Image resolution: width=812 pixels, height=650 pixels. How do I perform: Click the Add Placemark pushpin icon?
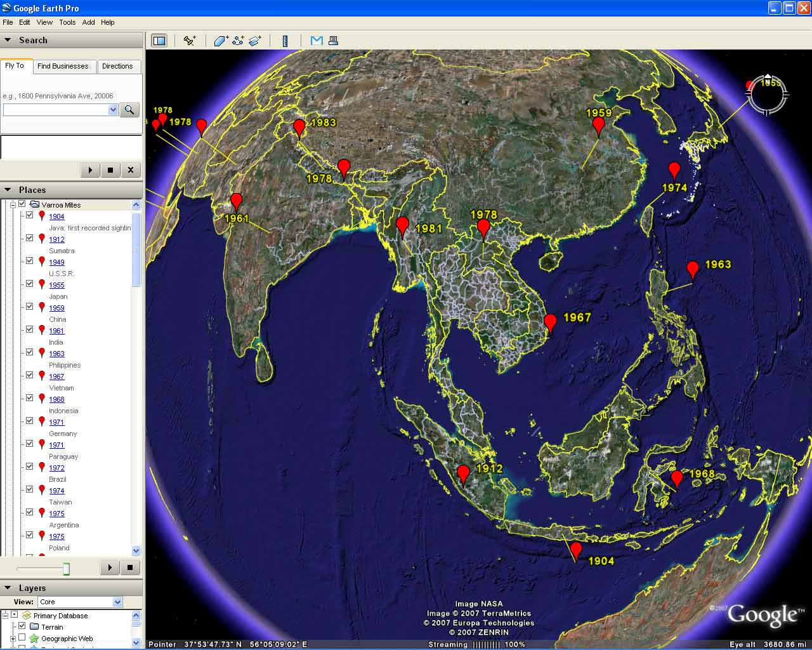click(x=189, y=41)
